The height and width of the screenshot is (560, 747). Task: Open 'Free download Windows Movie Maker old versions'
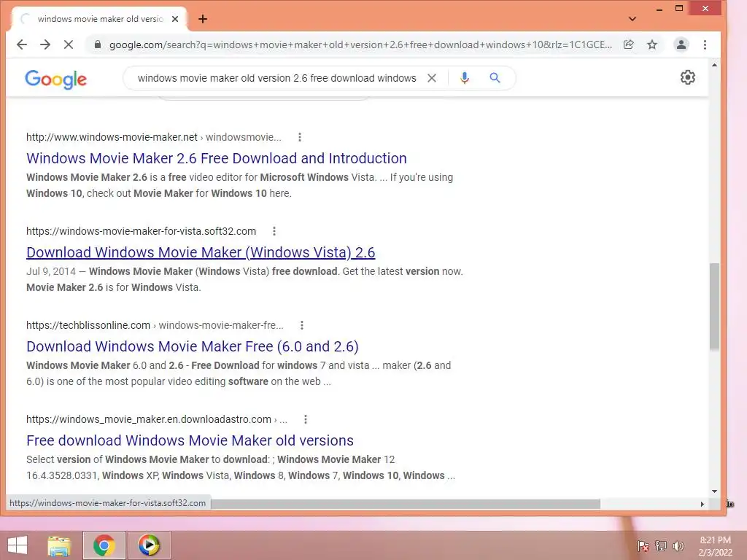pos(190,440)
